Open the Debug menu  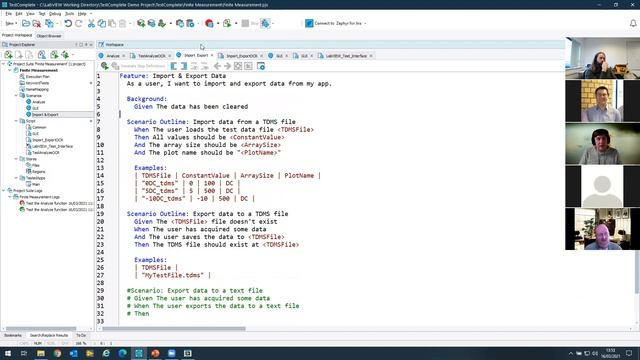(x=55, y=13)
